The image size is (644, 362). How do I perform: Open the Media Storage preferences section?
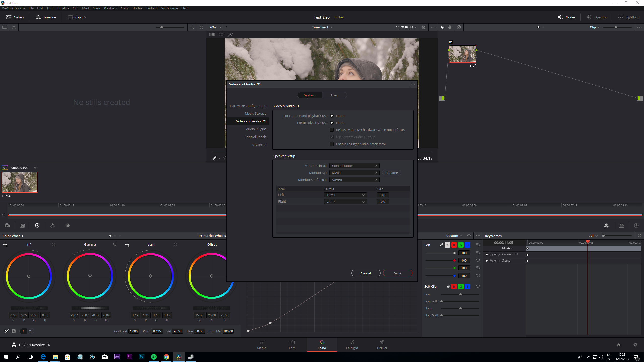tap(255, 113)
